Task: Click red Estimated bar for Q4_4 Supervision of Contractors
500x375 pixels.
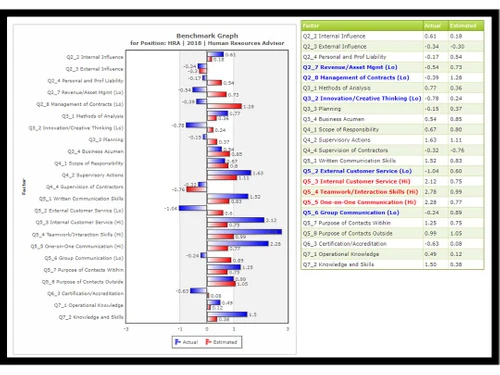Action: pyautogui.click(x=196, y=189)
